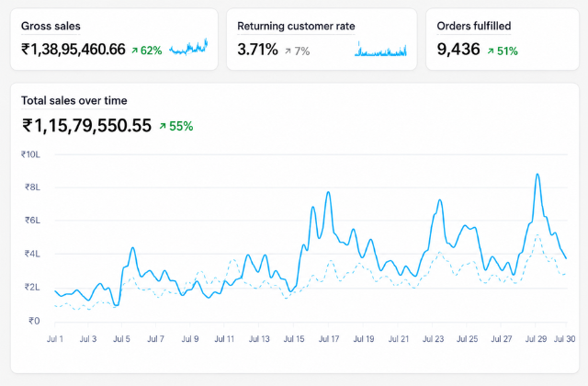Click the Jul 7 date label
588x386 pixels.
[x=155, y=339]
